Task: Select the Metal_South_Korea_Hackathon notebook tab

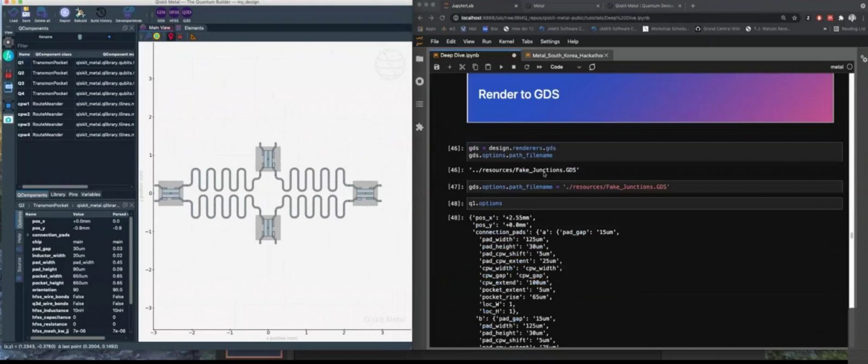Action: click(x=566, y=55)
